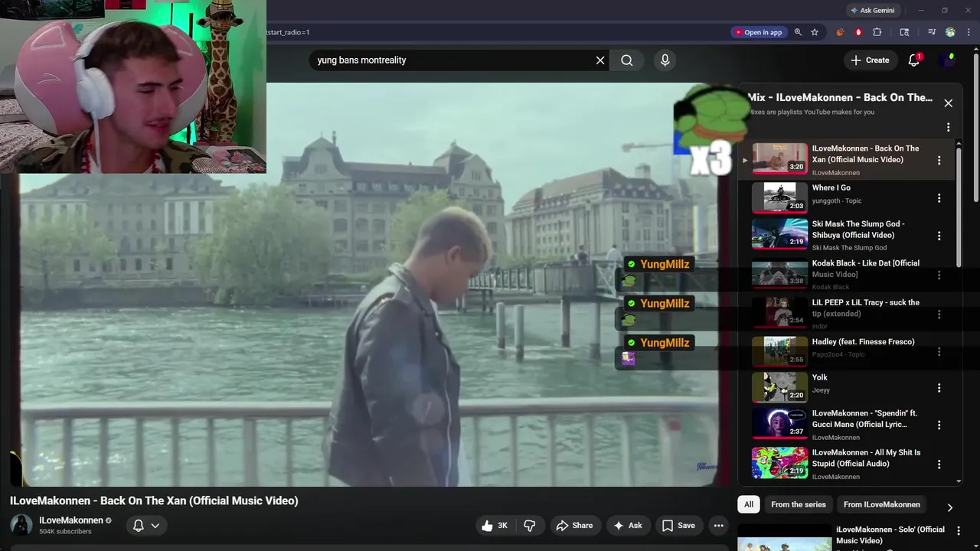Open video in YouTube app

[758, 32]
